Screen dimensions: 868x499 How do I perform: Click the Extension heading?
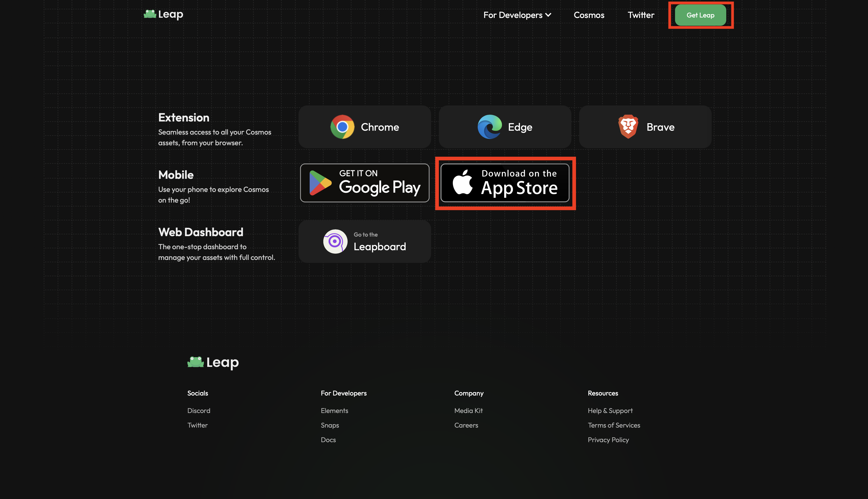pyautogui.click(x=184, y=118)
